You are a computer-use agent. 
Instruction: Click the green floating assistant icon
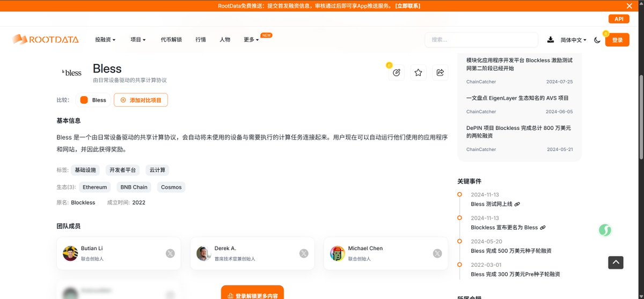pos(605,231)
